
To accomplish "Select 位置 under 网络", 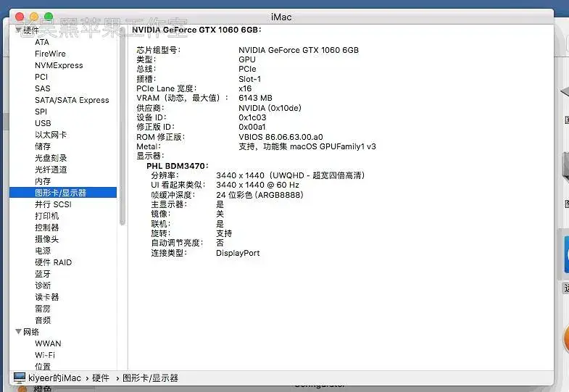I will tap(43, 367).
